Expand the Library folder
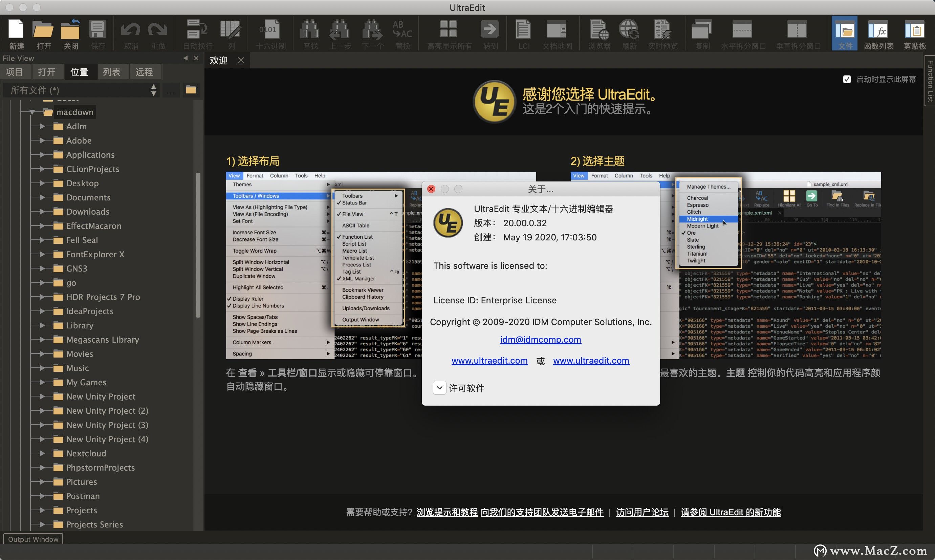This screenshot has width=935, height=560. (43, 325)
